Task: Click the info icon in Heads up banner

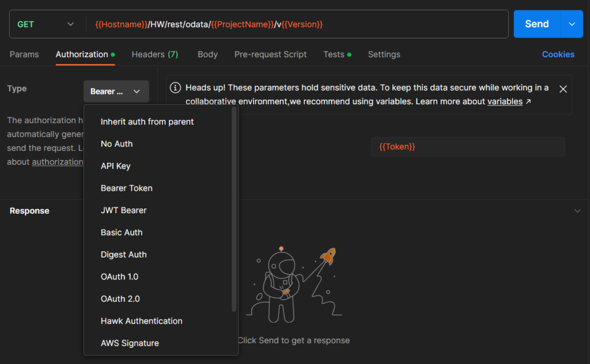Action: point(176,88)
